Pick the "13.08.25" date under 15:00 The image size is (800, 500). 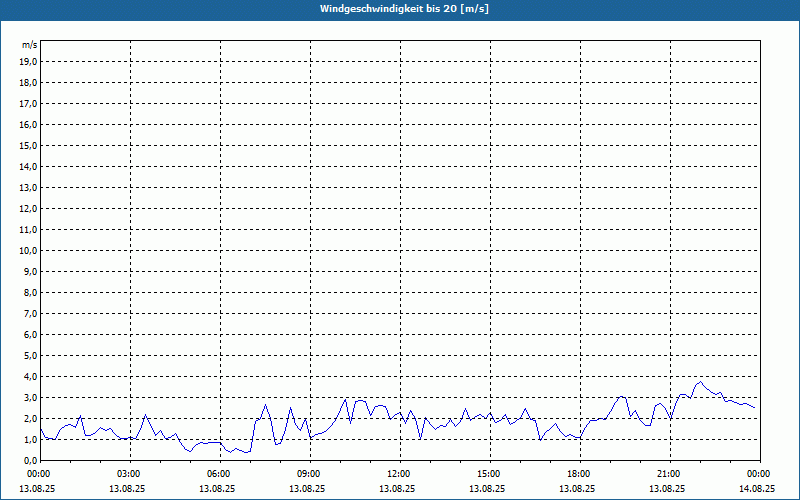(487, 488)
